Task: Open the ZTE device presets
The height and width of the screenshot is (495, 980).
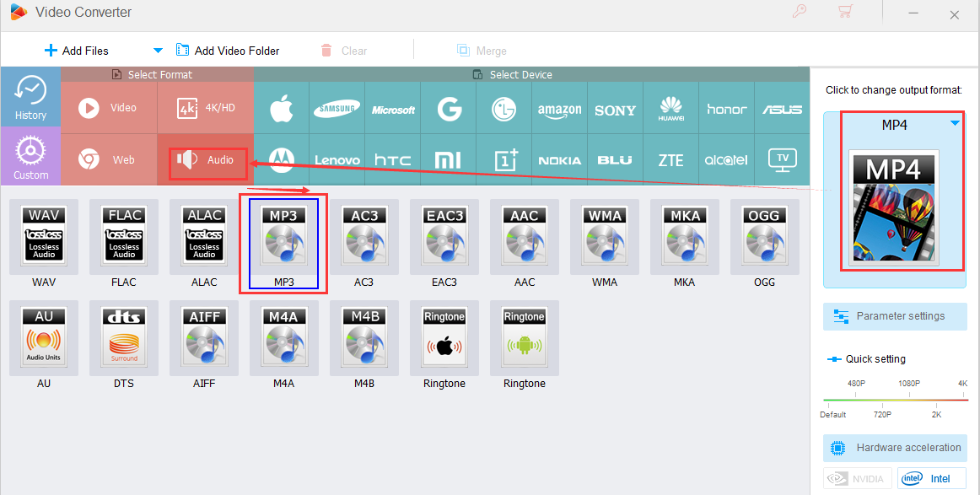Action: (670, 160)
